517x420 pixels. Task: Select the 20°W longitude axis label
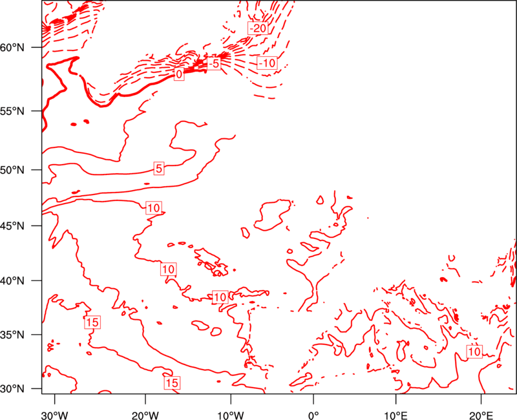(x=145, y=415)
